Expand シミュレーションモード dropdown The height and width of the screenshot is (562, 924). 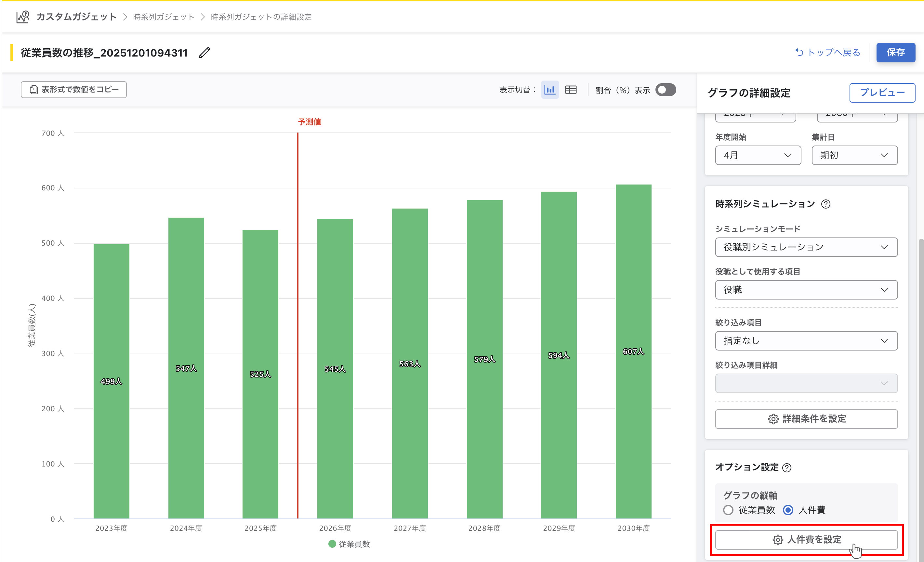pyautogui.click(x=806, y=247)
